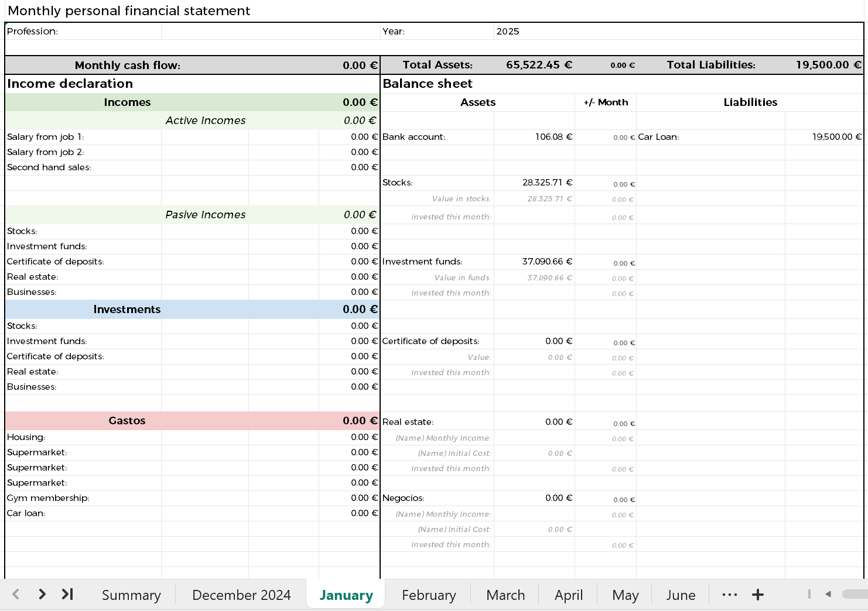
Task: Click the Stocks asset value cell
Action: [x=534, y=183]
